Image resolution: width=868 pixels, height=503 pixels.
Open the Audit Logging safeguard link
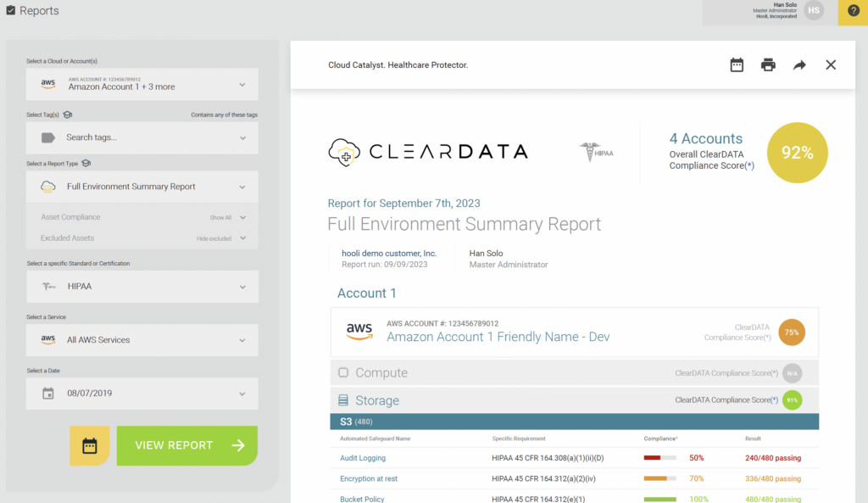click(363, 458)
